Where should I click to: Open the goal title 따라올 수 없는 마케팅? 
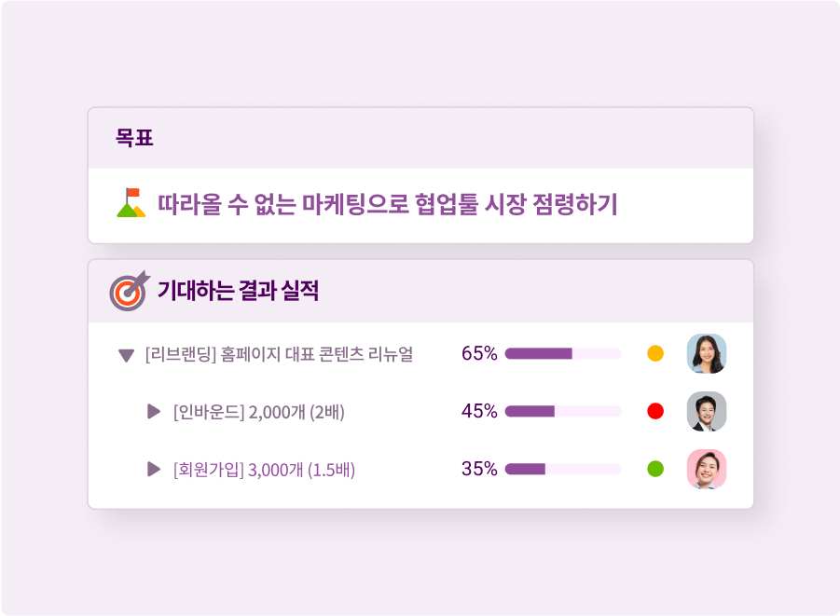pos(387,204)
